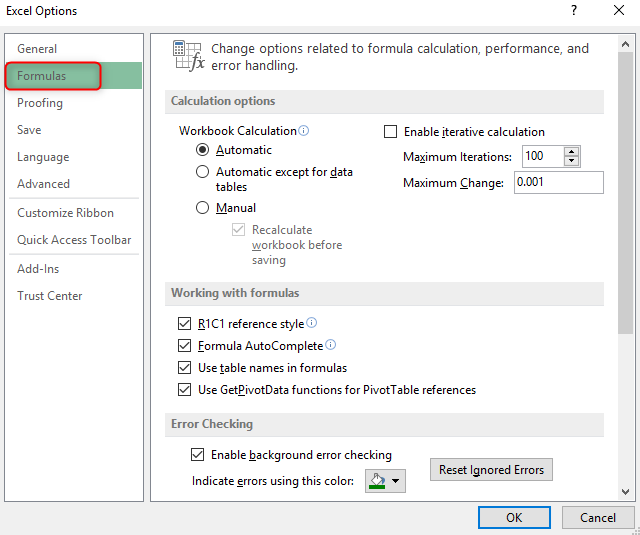640x535 pixels.
Task: Enable iterative calculation checkbox
Action: (x=391, y=132)
